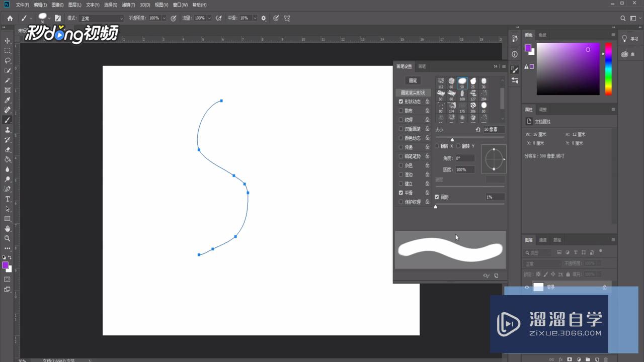Hide the 背景 layer with eye icon

tap(527, 287)
